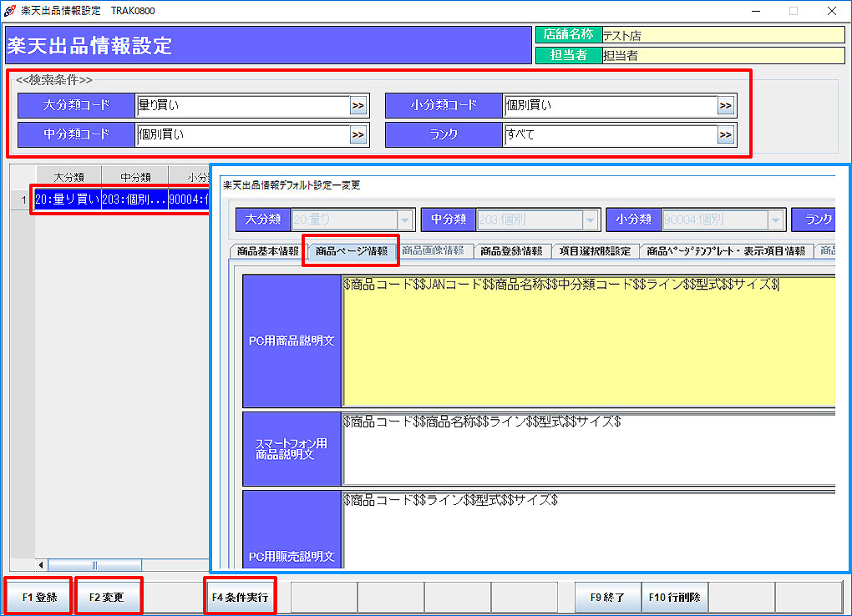Click the >> button beside 中分類コード field
Image resolution: width=852 pixels, height=616 pixels.
pyautogui.click(x=358, y=134)
